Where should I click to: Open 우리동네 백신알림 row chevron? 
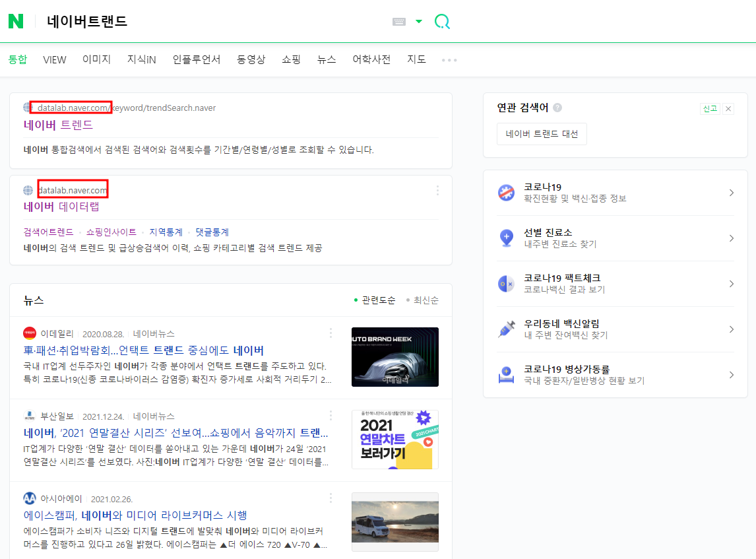click(x=732, y=329)
